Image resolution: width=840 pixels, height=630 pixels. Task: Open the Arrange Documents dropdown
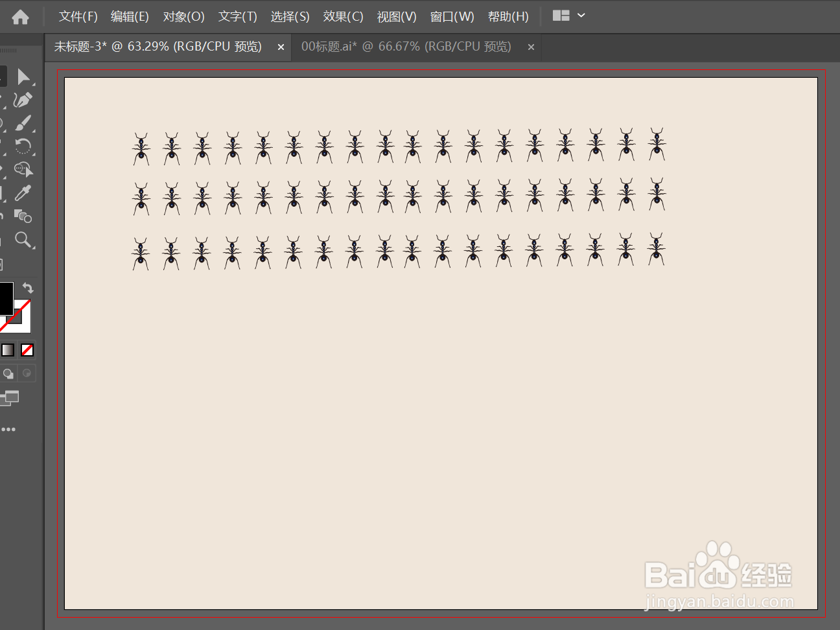(568, 16)
